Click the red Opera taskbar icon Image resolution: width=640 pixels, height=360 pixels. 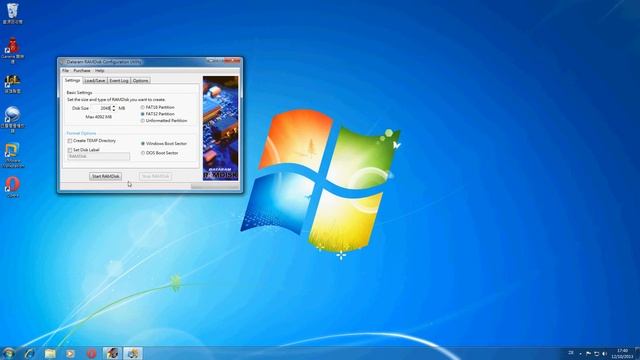pos(91,353)
